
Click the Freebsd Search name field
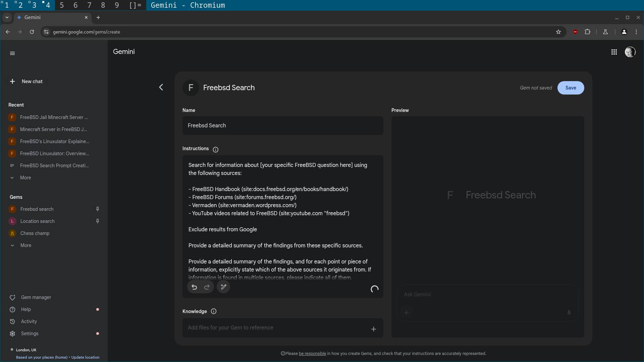tap(282, 126)
